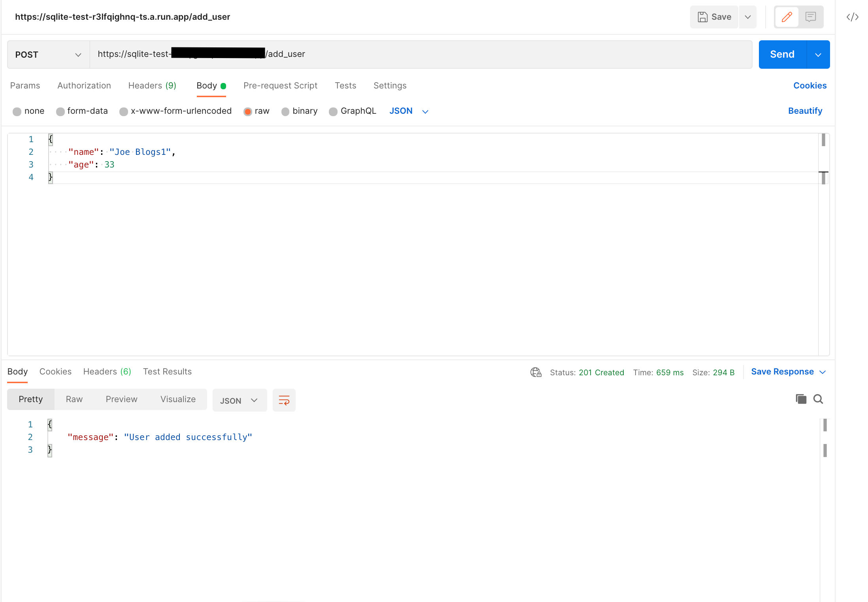Click the request title at top
This screenshot has height=602, width=868.
[x=123, y=17]
